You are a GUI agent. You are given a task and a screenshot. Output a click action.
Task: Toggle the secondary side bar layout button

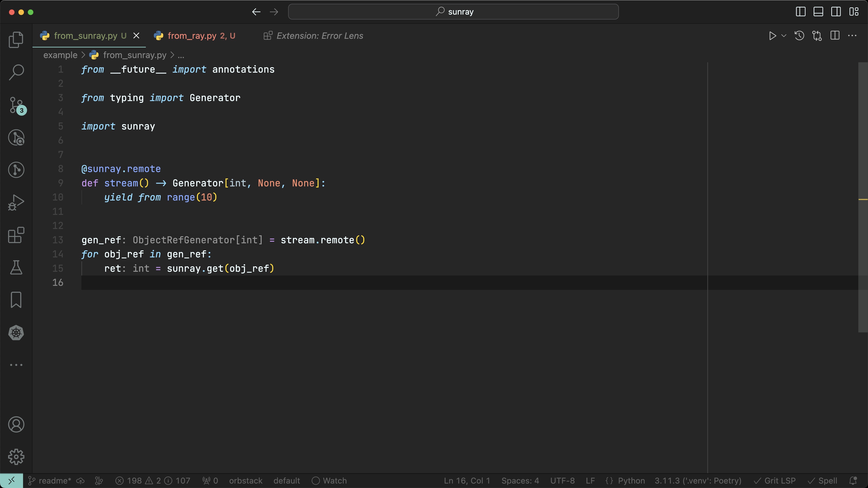coord(836,12)
